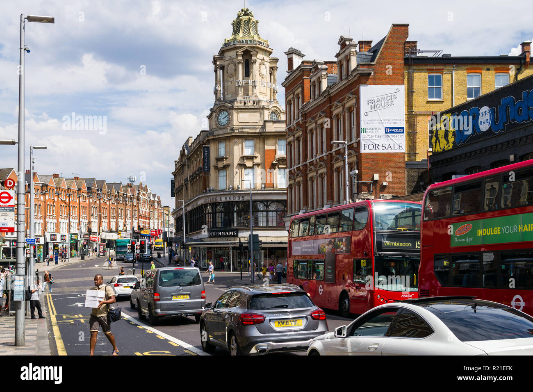This screenshot has width=533, height=392.
Task: Select the INDULGE YOUR HAIR bus advert
Action: tap(492, 230)
